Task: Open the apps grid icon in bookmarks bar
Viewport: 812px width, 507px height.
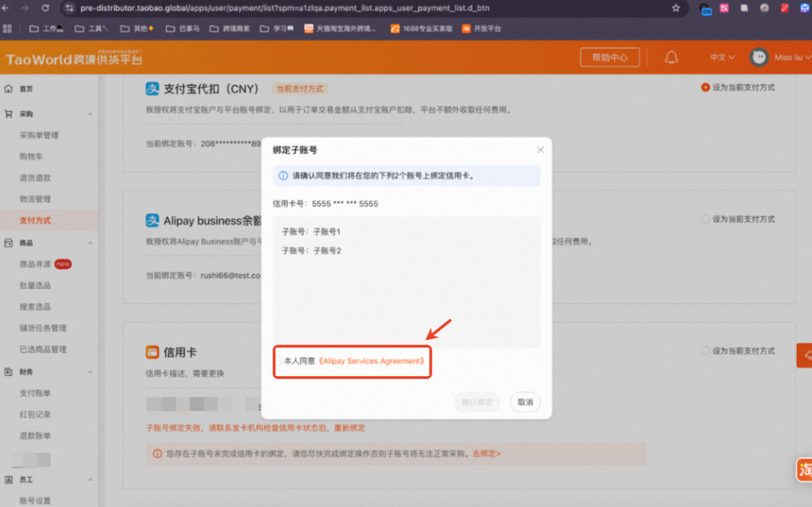Action: point(7,28)
